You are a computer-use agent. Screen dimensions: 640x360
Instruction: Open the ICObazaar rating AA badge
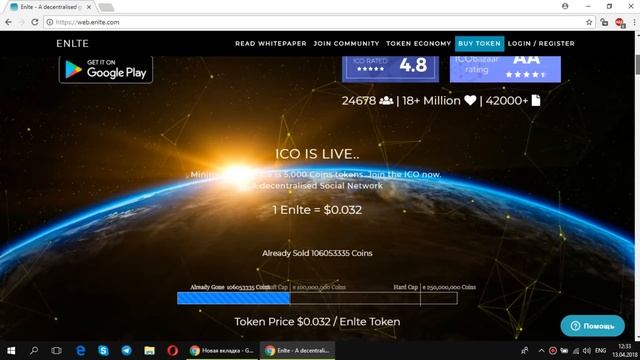pyautogui.click(x=505, y=69)
